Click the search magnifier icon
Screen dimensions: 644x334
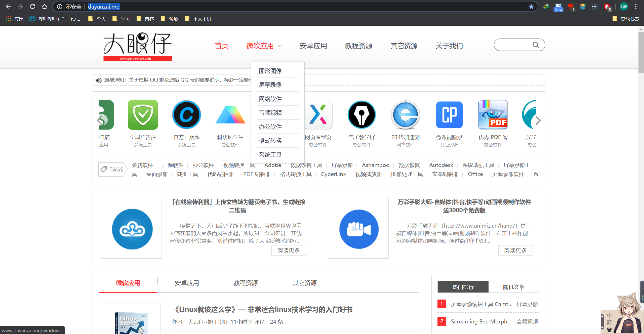[536, 45]
